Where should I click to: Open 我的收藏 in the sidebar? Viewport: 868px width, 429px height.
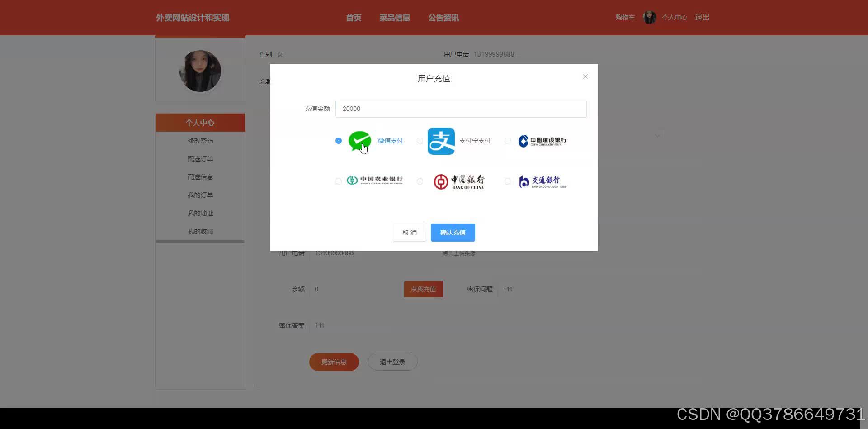pyautogui.click(x=200, y=231)
